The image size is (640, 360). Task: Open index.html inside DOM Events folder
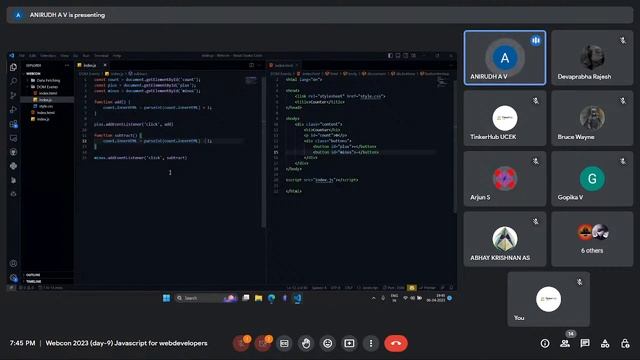[48, 93]
